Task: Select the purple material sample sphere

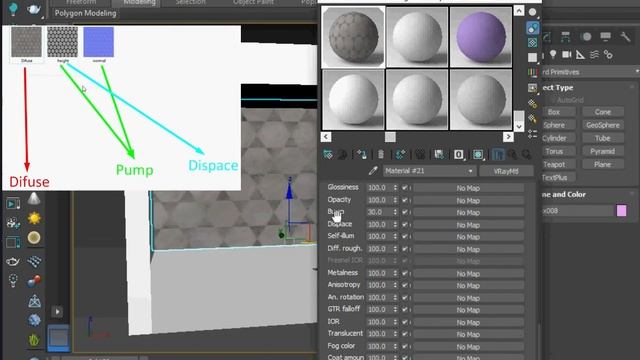Action: click(x=481, y=37)
